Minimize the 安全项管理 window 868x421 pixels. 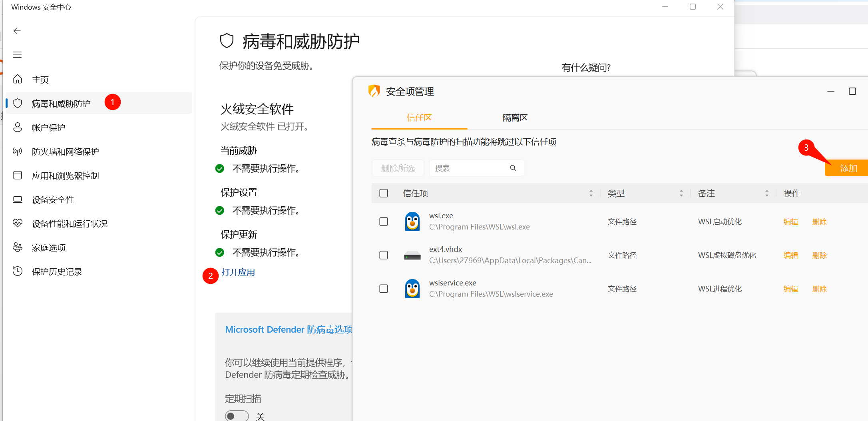(x=831, y=91)
